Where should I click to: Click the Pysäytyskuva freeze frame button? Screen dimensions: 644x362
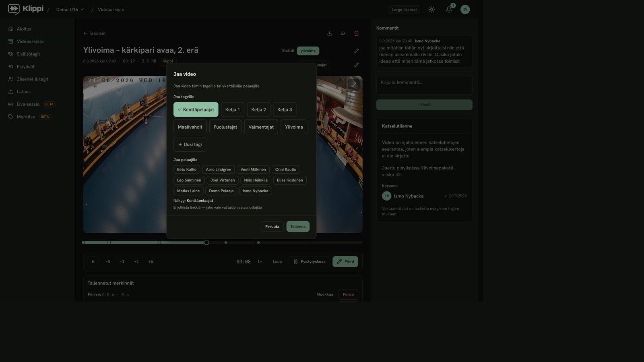[309, 261]
